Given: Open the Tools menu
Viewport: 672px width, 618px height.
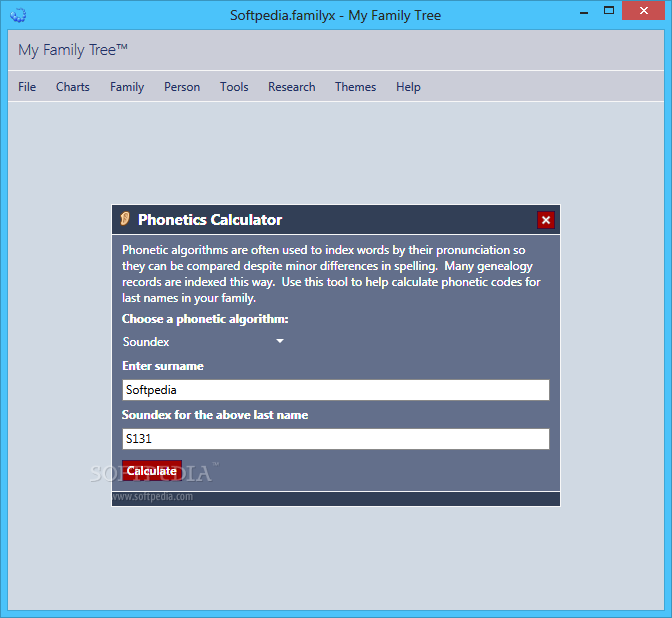Looking at the screenshot, I should click(x=234, y=87).
